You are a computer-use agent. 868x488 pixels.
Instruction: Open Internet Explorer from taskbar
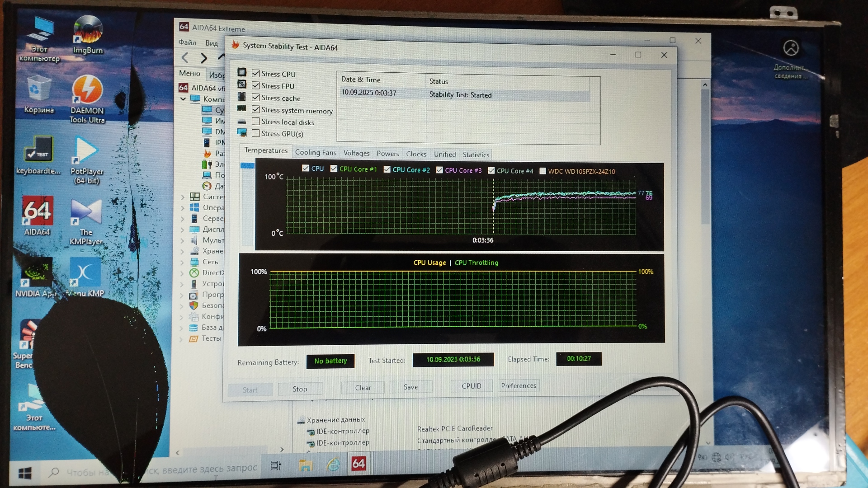(333, 464)
